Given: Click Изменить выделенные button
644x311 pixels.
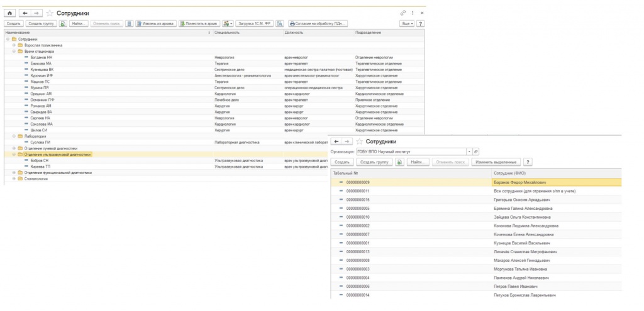Looking at the screenshot, I should click(x=496, y=162).
